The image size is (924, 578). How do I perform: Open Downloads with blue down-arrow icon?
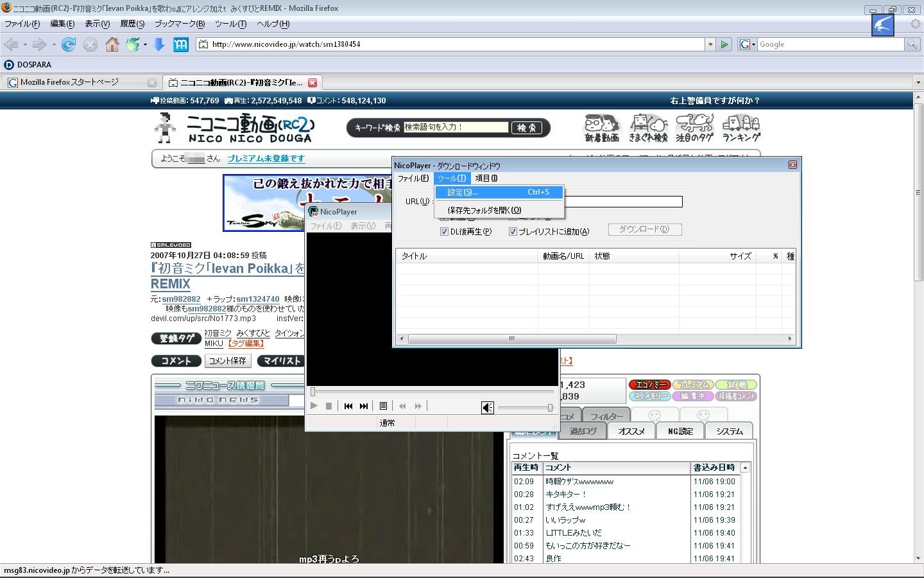160,44
